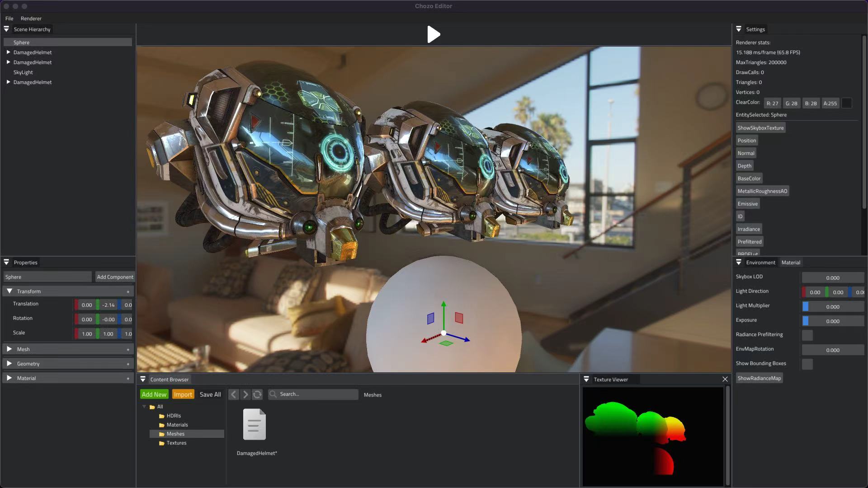The height and width of the screenshot is (488, 868).
Task: Click the forward arrow in Content Browser
Action: coord(245,394)
